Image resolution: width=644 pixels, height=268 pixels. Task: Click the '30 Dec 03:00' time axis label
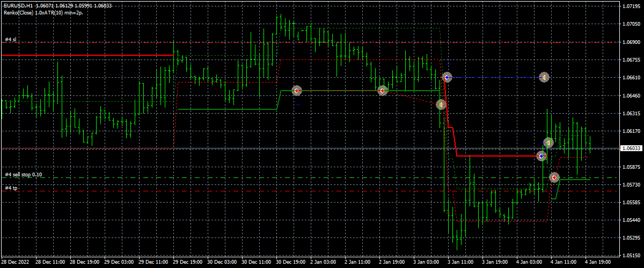221,263
